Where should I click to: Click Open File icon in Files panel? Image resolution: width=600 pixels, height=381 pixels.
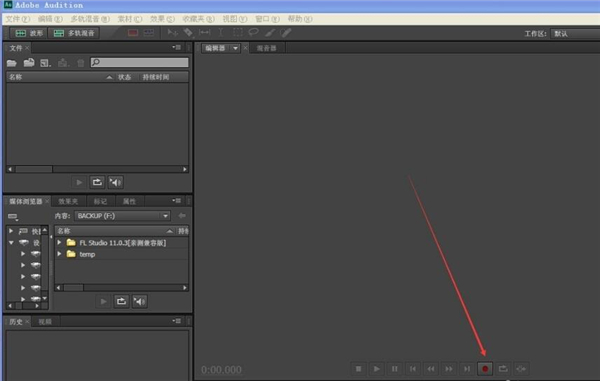tap(11, 63)
